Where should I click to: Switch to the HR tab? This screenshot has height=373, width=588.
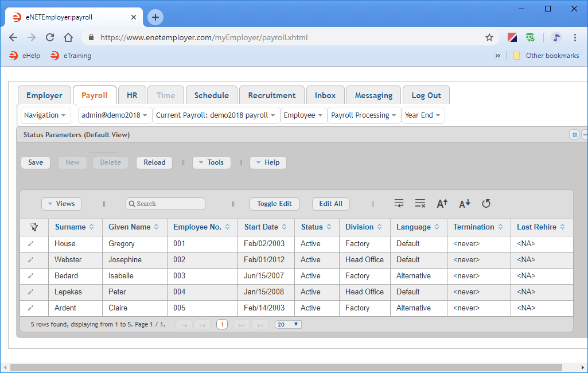(x=132, y=95)
